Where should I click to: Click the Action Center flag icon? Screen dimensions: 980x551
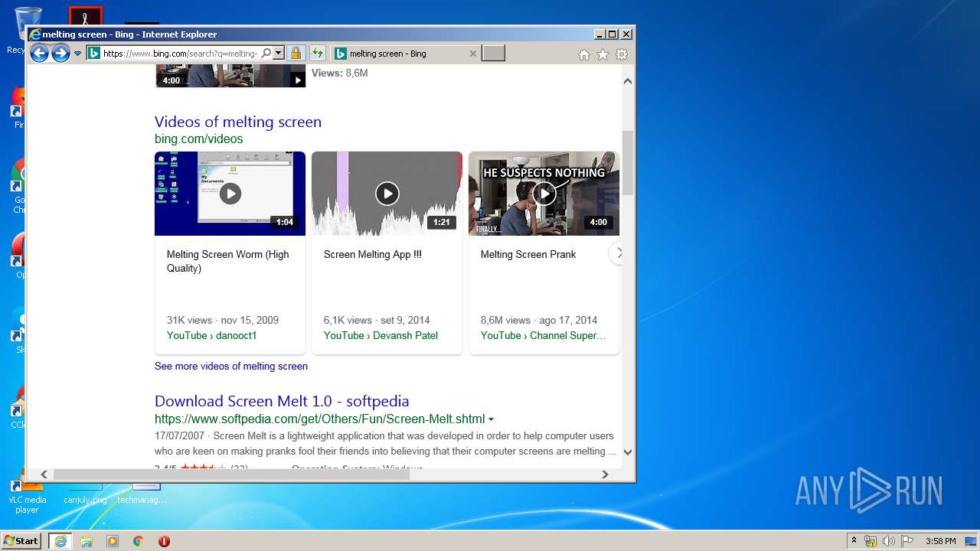tap(907, 541)
